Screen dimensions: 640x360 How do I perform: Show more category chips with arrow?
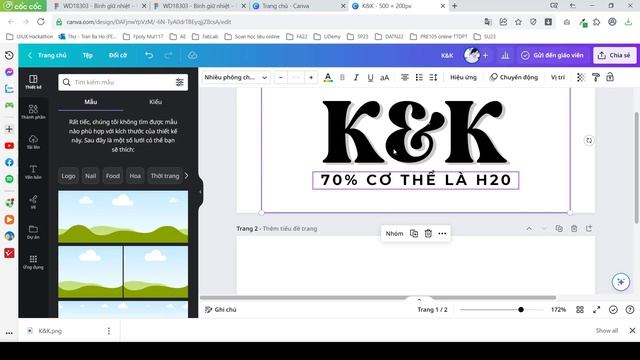click(x=187, y=176)
